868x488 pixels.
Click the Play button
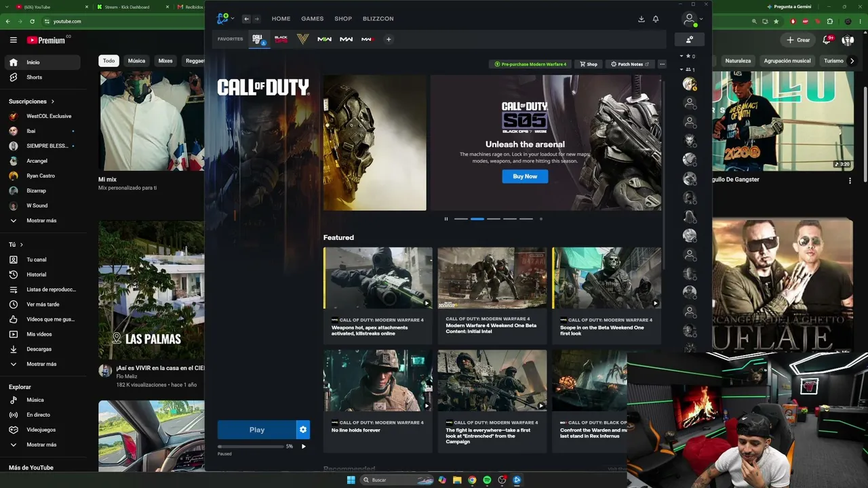click(x=256, y=430)
